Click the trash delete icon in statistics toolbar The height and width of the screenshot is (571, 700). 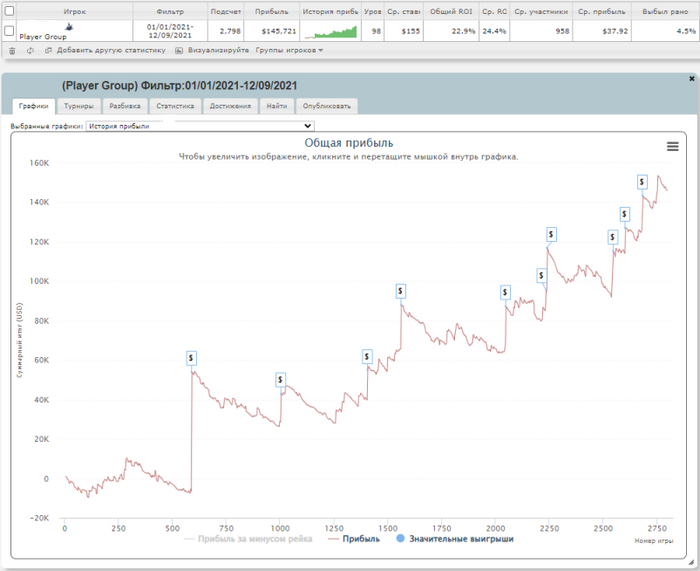click(x=12, y=51)
